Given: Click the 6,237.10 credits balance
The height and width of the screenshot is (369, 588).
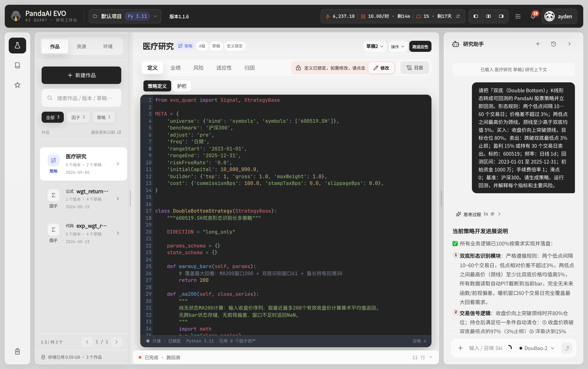Looking at the screenshot, I should tap(340, 16).
